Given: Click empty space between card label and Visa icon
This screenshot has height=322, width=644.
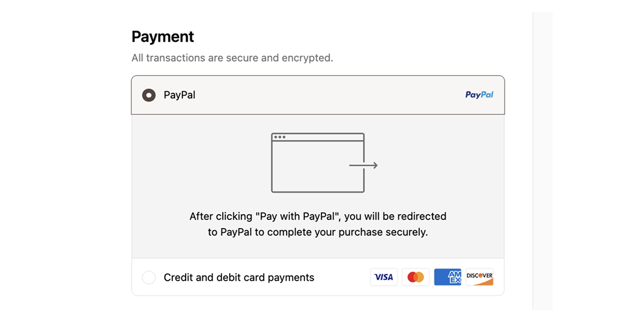Looking at the screenshot, I should pyautogui.click(x=342, y=277).
